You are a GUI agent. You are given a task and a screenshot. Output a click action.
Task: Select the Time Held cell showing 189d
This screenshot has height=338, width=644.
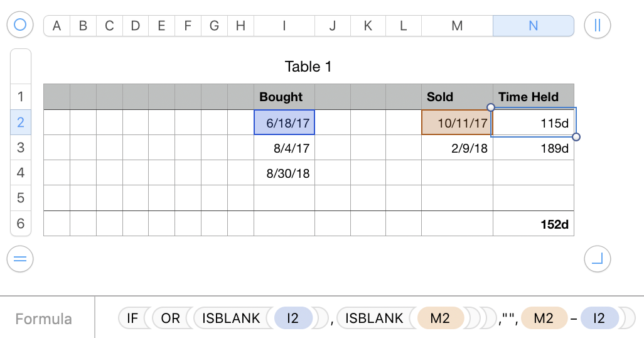[533, 148]
